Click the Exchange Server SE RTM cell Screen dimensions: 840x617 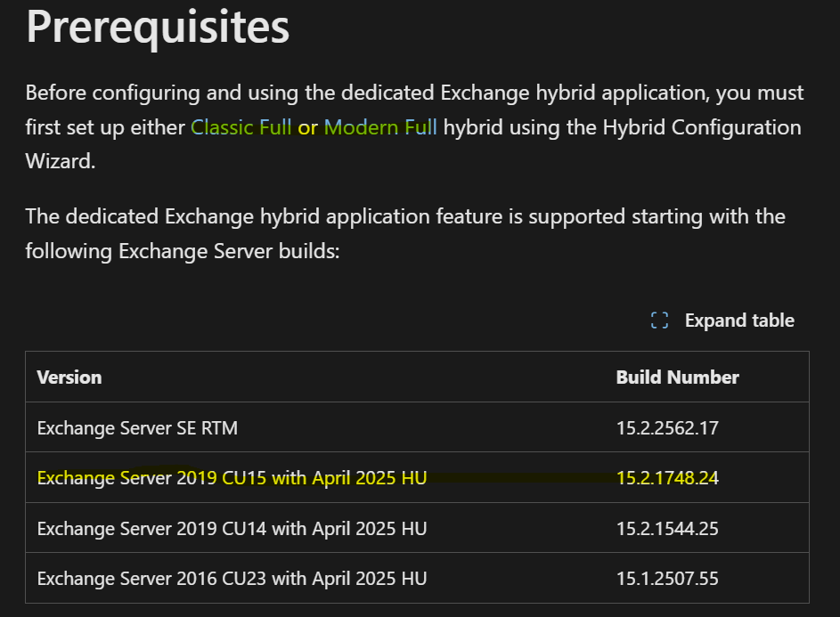pyautogui.click(x=137, y=428)
